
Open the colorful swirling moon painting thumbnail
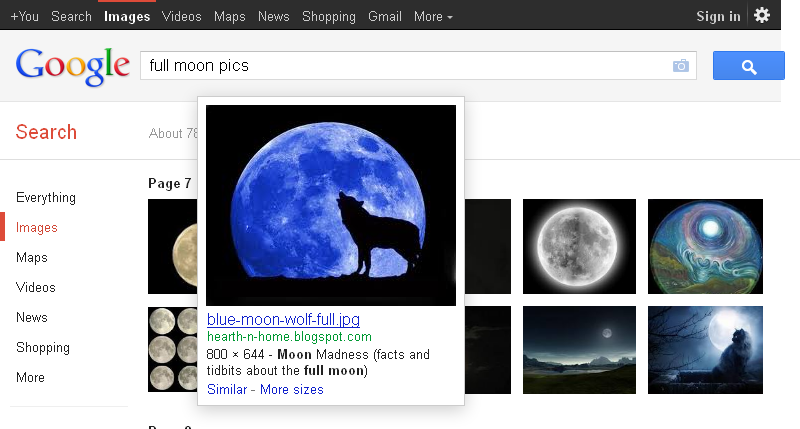[706, 246]
